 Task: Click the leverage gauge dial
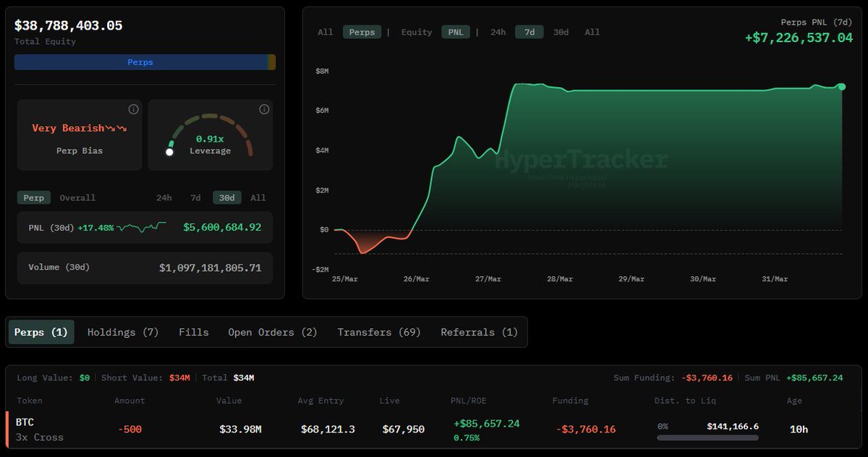click(x=210, y=134)
